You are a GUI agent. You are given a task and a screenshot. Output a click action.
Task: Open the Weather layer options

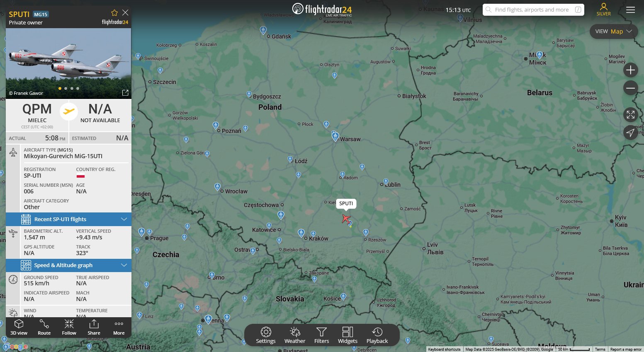point(295,335)
